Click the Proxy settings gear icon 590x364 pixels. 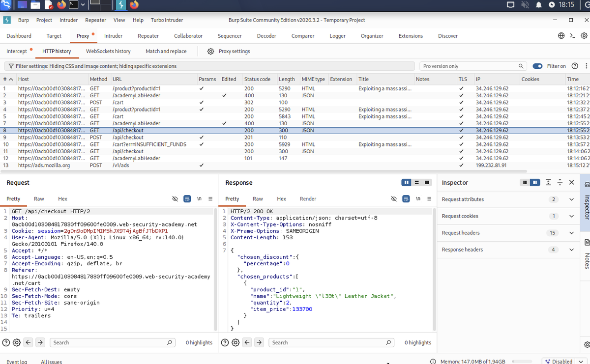coord(210,51)
